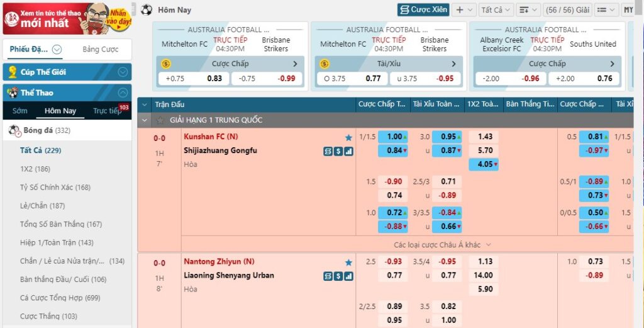Toggle favorite star for Kunshan FC match
The image size is (644, 328).
(x=348, y=137)
